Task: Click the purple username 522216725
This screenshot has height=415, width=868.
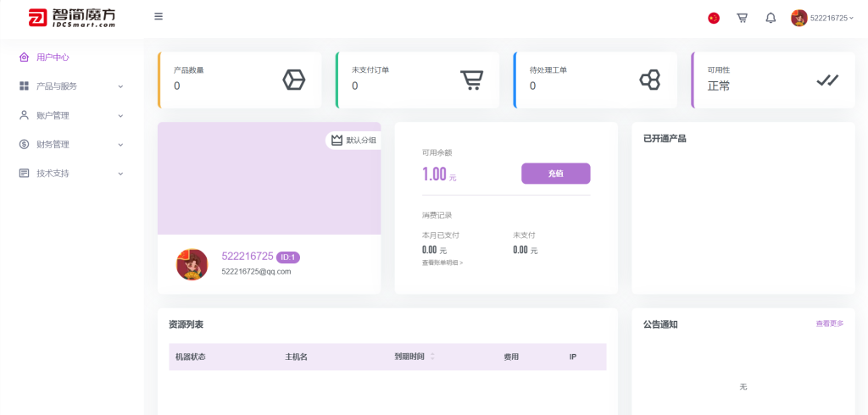Action: 248,256
